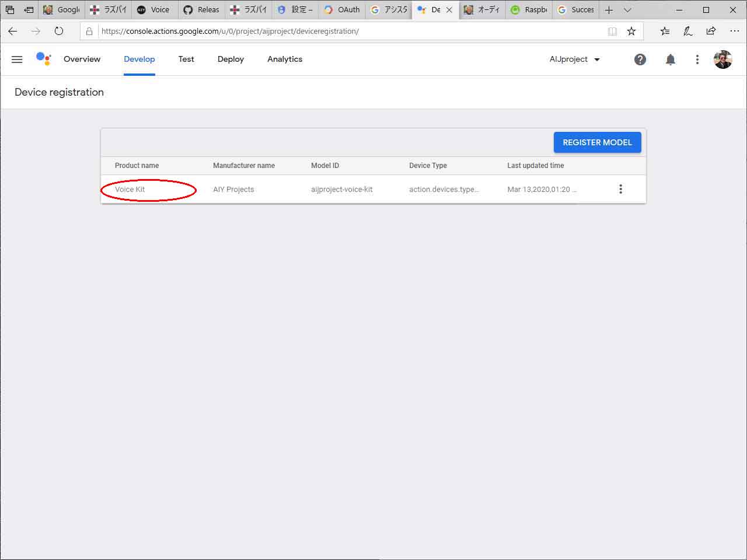Click the aijproject-voice-kit model ID
Viewport: 747px width, 560px height.
pos(342,190)
